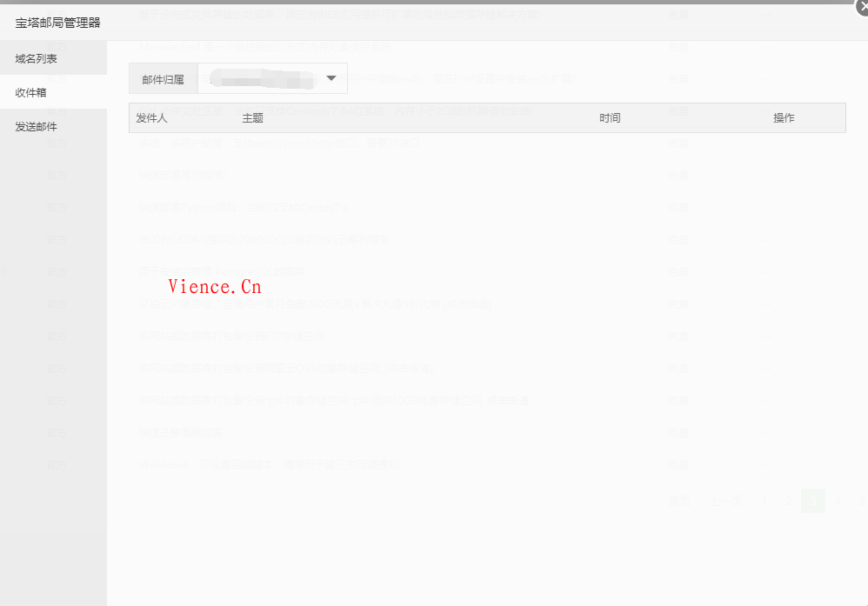This screenshot has width=868, height=606.
Task: Select 收件箱 in the sidebar
Action: coord(31,92)
